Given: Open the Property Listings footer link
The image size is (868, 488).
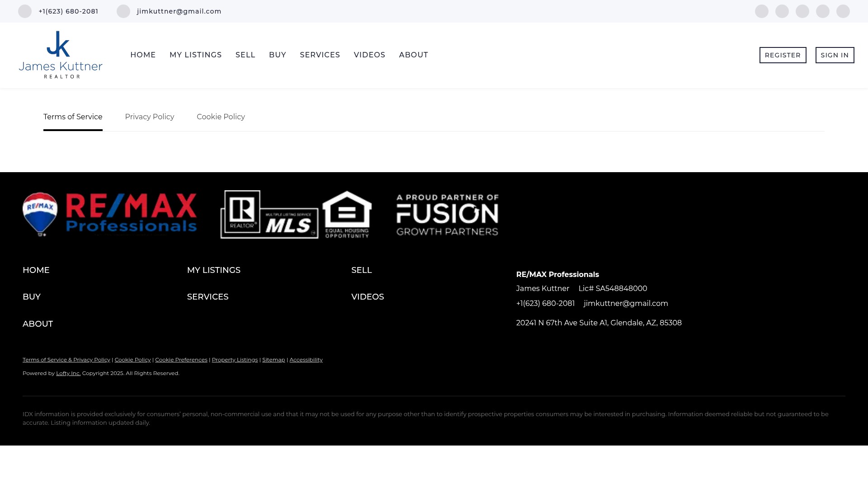Looking at the screenshot, I should 235,360.
